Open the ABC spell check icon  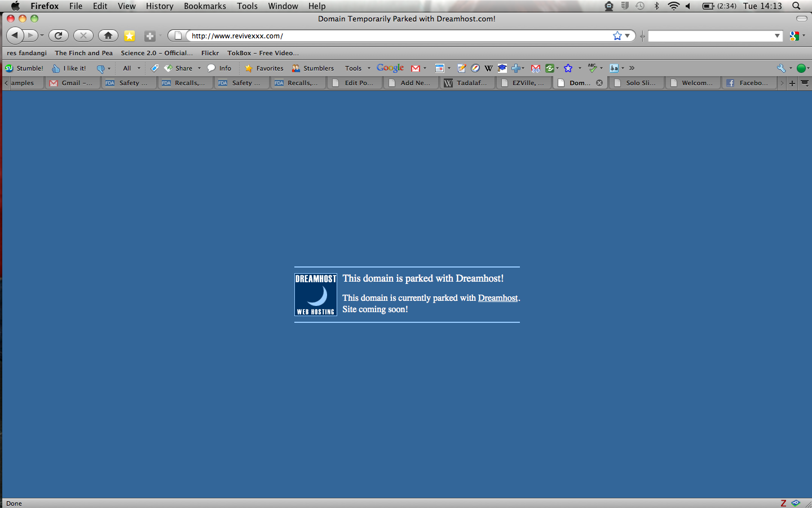(592, 68)
